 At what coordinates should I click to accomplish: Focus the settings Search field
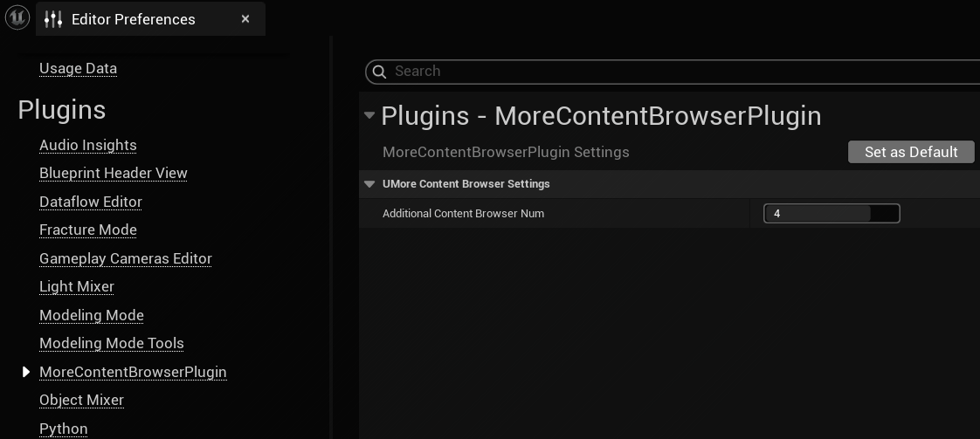(673, 72)
